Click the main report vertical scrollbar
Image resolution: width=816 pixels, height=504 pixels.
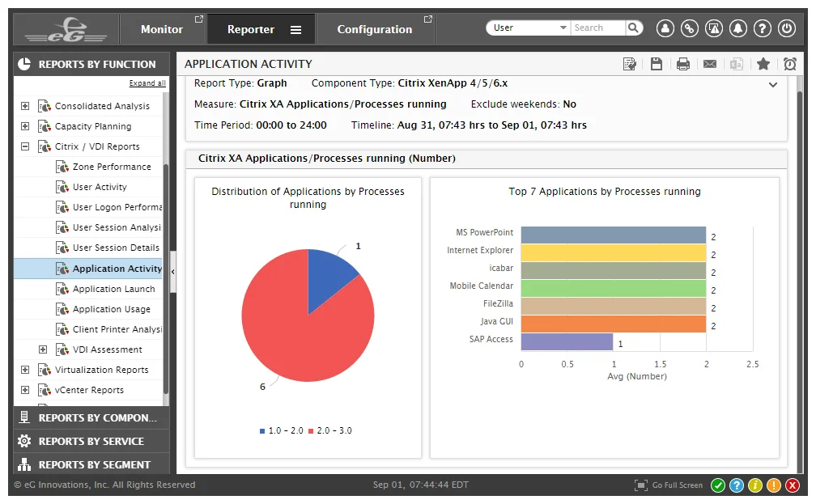pyautogui.click(x=800, y=281)
